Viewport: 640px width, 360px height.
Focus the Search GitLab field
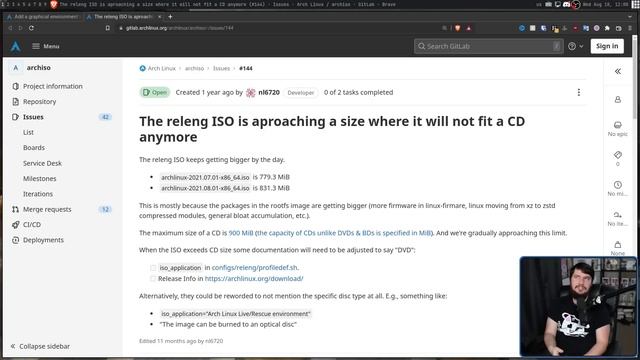click(489, 46)
